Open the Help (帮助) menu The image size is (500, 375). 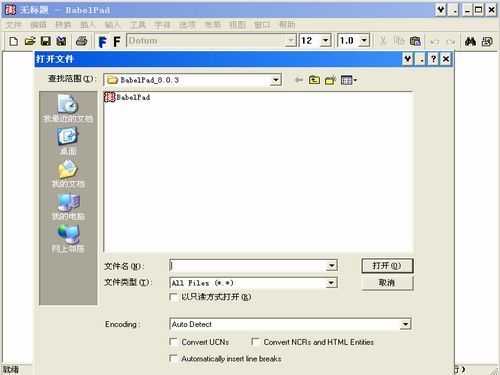tap(287, 25)
